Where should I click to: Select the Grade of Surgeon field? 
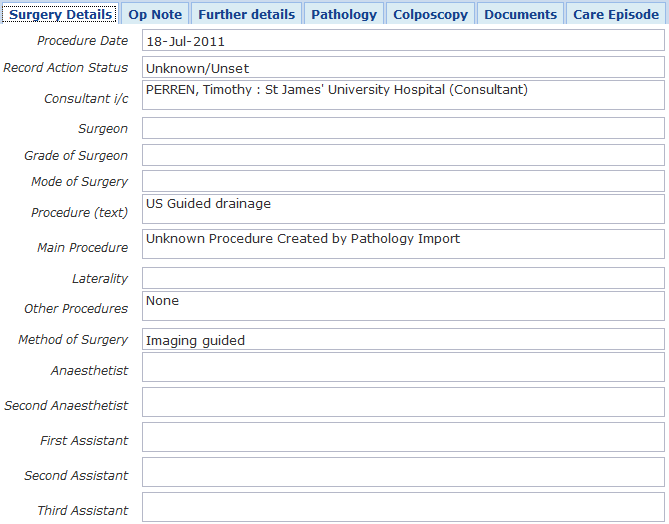[x=403, y=155]
